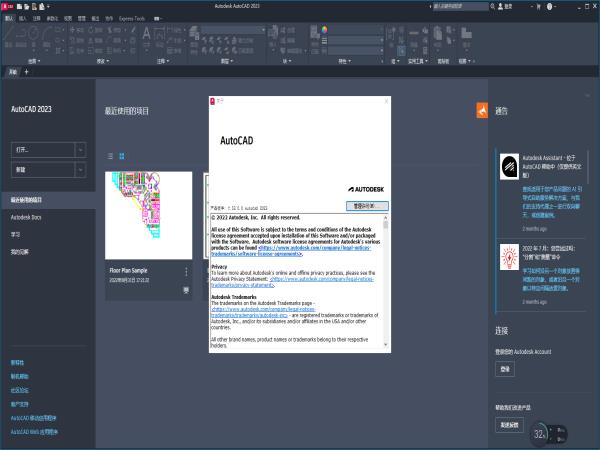Click the Paste clipboard icon in ribbon
This screenshot has width=600, height=450.
coord(438,35)
